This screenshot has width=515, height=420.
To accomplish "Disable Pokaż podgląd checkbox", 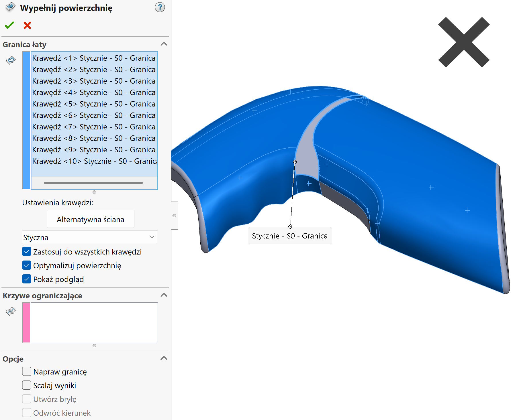I will point(27,279).
